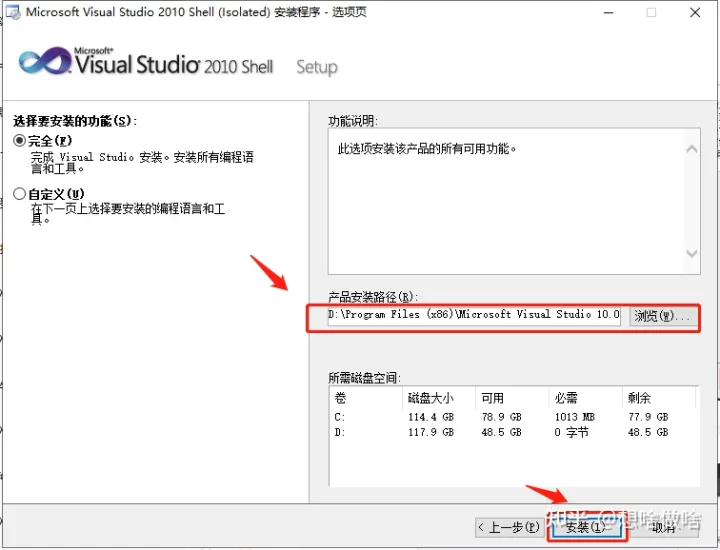Click the 117.9 GB disk size value

(x=431, y=432)
